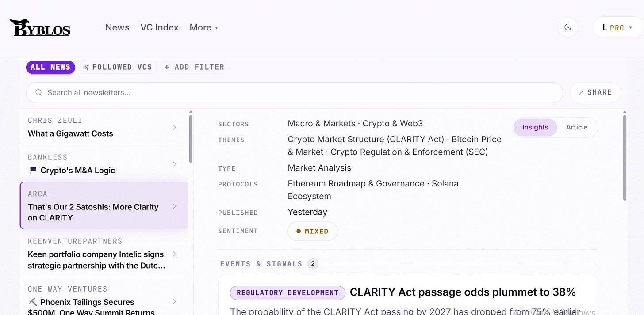Open the News nav item
The height and width of the screenshot is (315, 644).
click(117, 27)
